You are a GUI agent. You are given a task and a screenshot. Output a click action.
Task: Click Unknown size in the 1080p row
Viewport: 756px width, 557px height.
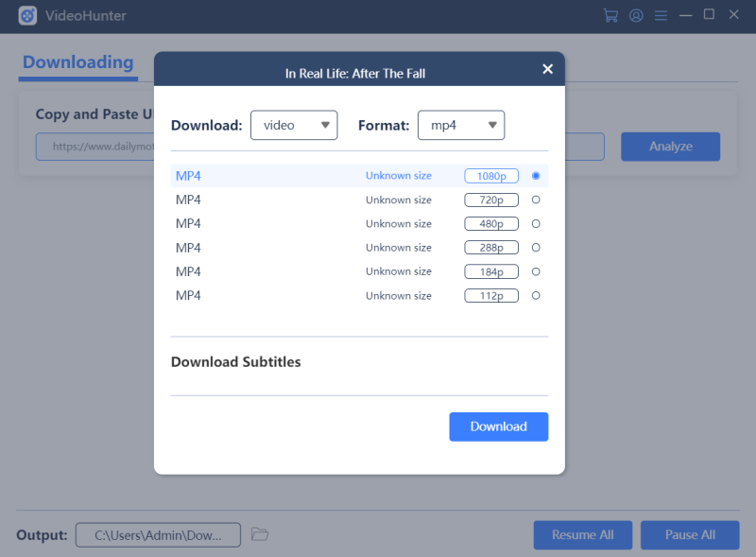[398, 176]
